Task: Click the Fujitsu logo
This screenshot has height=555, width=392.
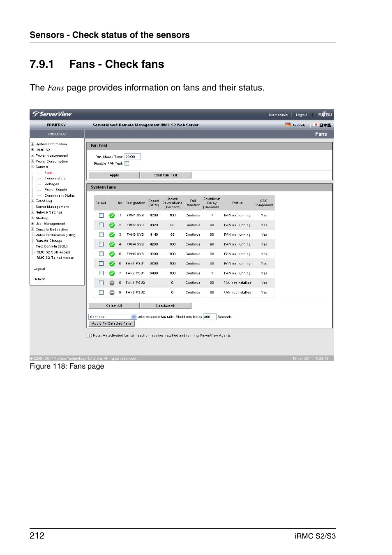Action: click(325, 114)
